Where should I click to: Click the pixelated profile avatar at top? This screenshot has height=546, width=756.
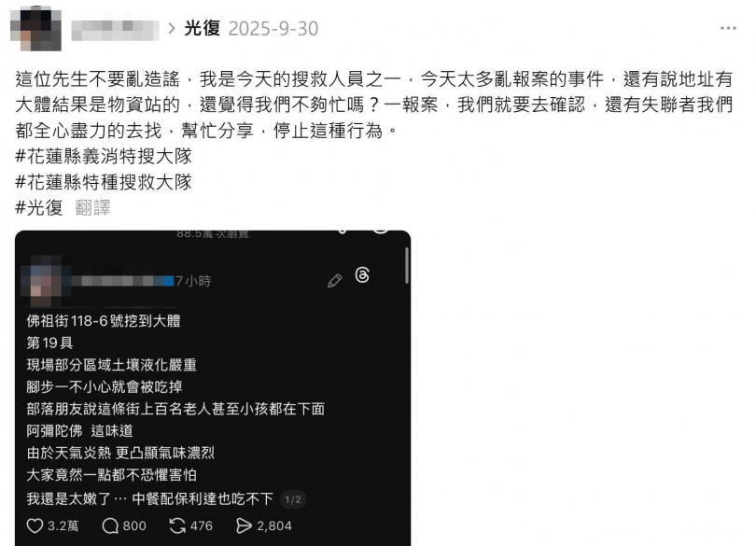coord(35,28)
